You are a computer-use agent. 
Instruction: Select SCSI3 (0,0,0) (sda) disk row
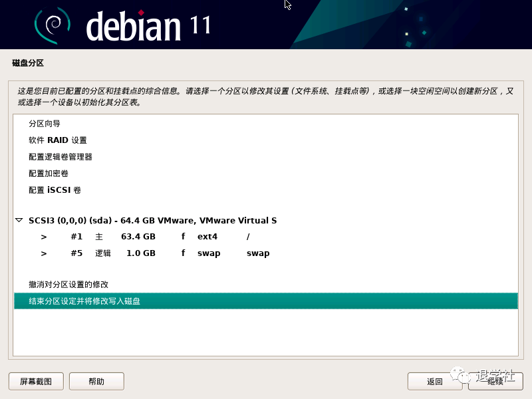(265, 221)
